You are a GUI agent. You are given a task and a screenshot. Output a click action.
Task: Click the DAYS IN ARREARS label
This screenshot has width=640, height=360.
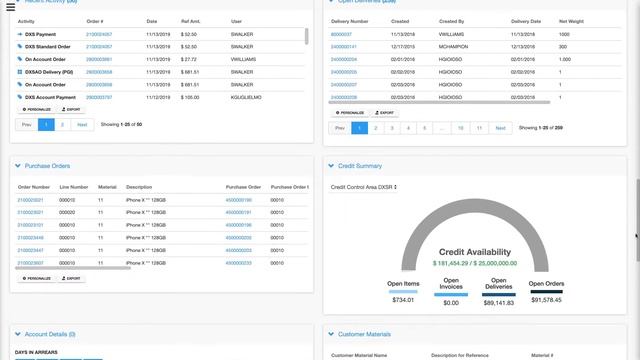36,352
